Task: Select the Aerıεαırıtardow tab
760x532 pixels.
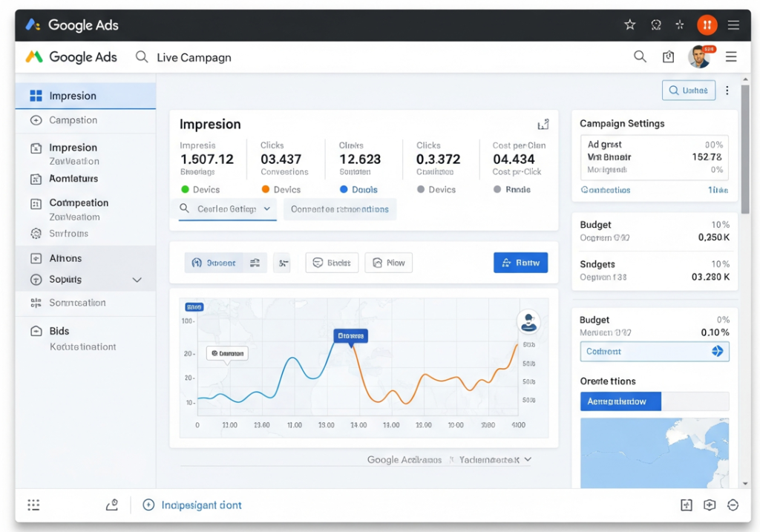Action: 620,401
